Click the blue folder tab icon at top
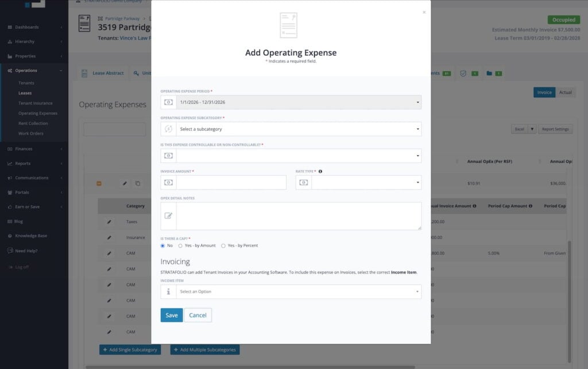 tap(490, 73)
